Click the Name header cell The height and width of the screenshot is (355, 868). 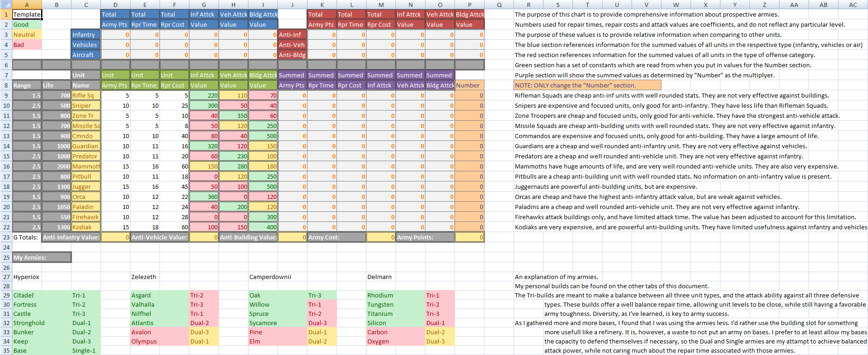coord(86,85)
